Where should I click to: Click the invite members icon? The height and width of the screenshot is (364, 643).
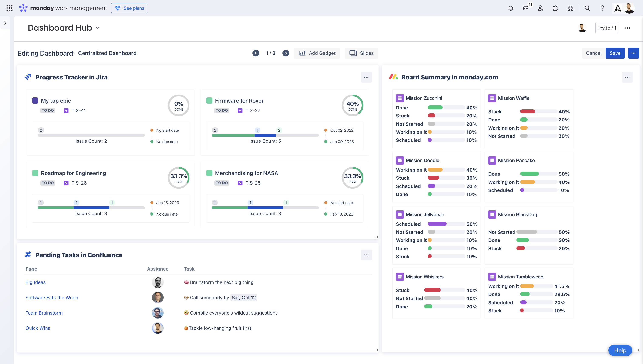541,8
